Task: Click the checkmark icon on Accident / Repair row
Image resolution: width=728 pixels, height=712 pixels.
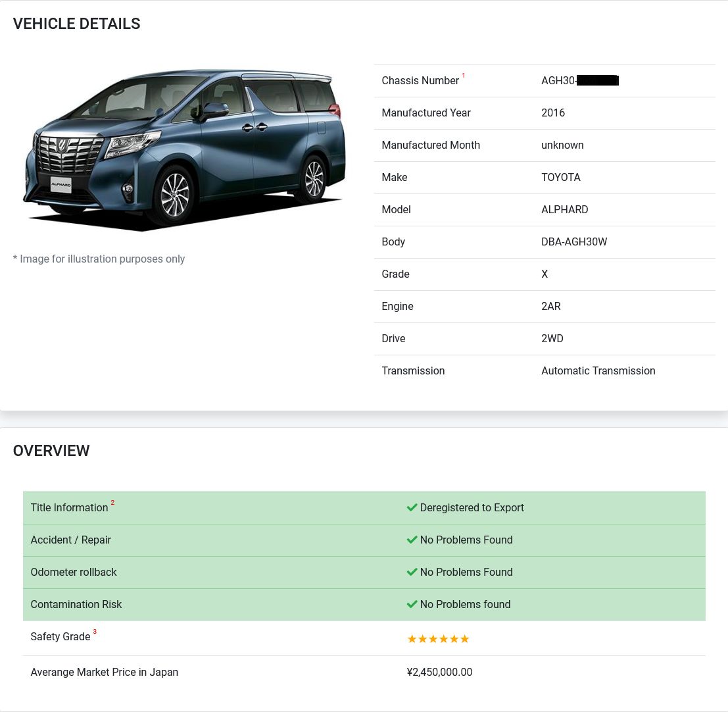Action: click(412, 540)
